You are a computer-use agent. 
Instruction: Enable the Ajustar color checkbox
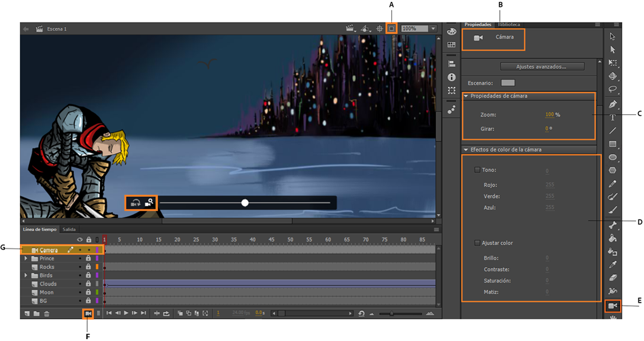477,243
